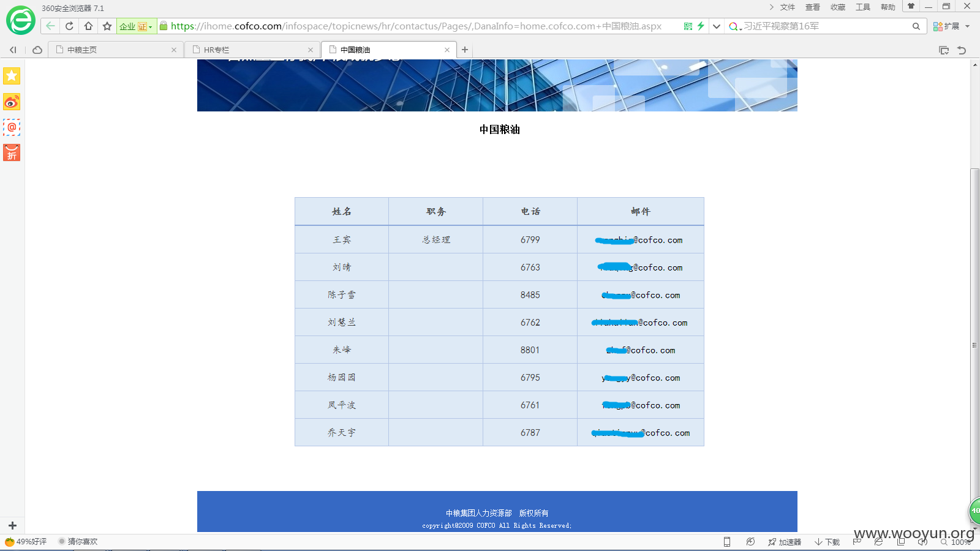Click the address bar URL field
Screen dimensions: 980x551
(x=416, y=26)
